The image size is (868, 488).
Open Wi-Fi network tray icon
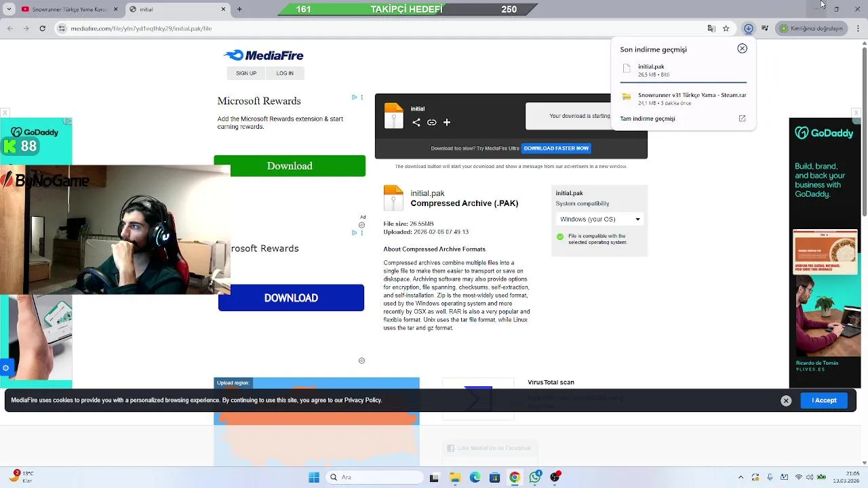pos(798,477)
